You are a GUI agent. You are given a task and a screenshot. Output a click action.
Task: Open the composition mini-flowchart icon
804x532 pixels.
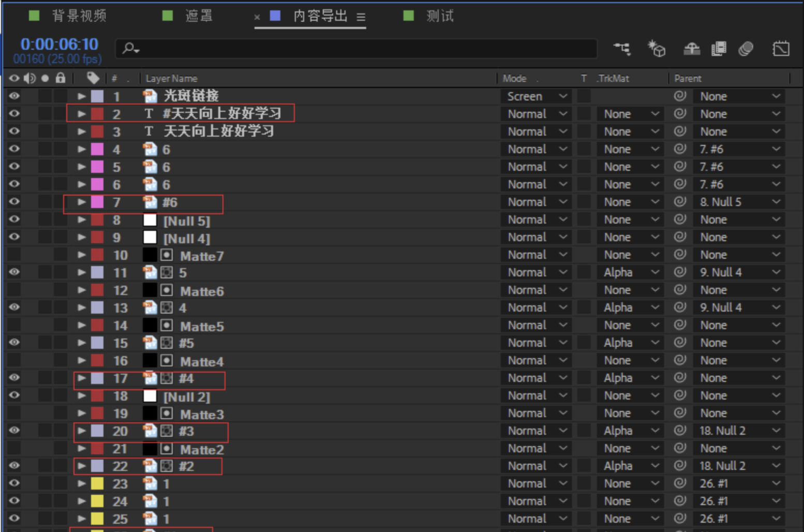tap(622, 49)
